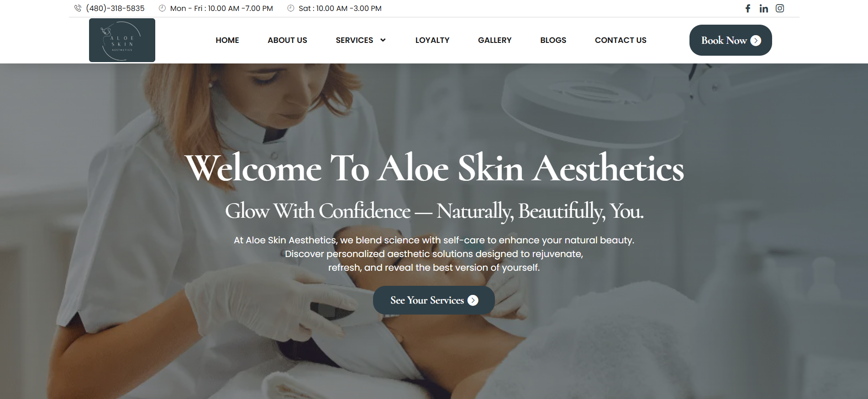Viewport: 868px width, 399px height.
Task: Open the Instagram social icon
Action: click(x=780, y=8)
